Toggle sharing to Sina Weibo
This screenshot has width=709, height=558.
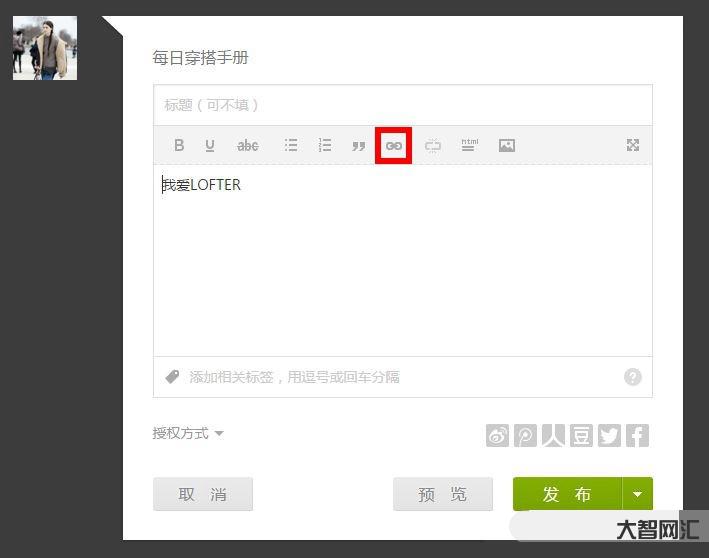click(497, 436)
